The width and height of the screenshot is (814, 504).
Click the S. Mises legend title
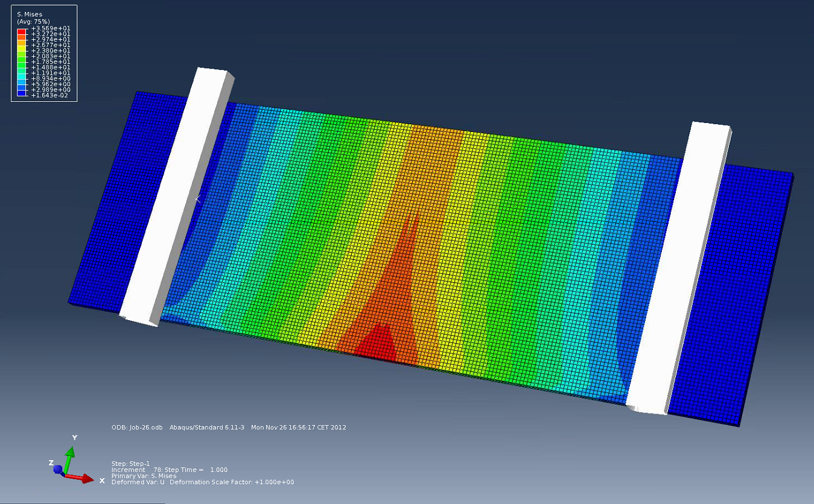(29, 14)
